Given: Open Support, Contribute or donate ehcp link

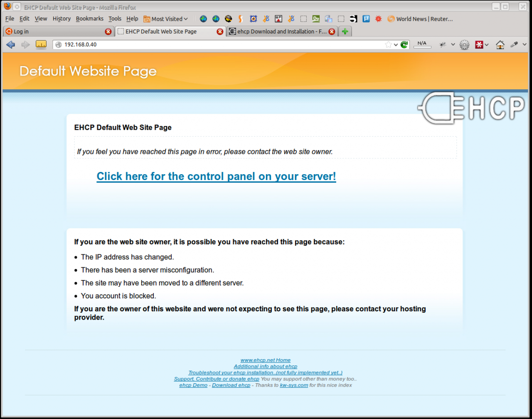Looking at the screenshot, I should coord(217,379).
